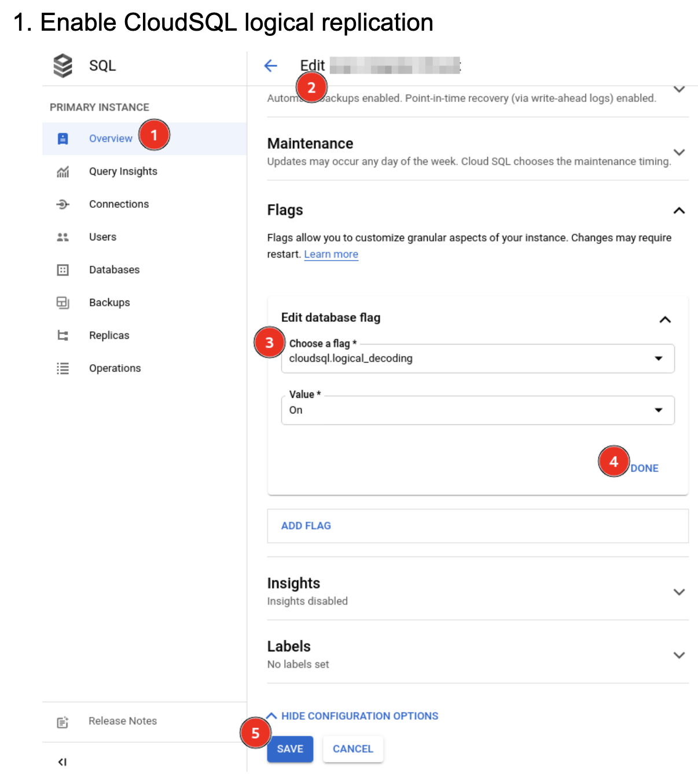Open the Users page from the sidebar
698x784 pixels.
coord(102,236)
